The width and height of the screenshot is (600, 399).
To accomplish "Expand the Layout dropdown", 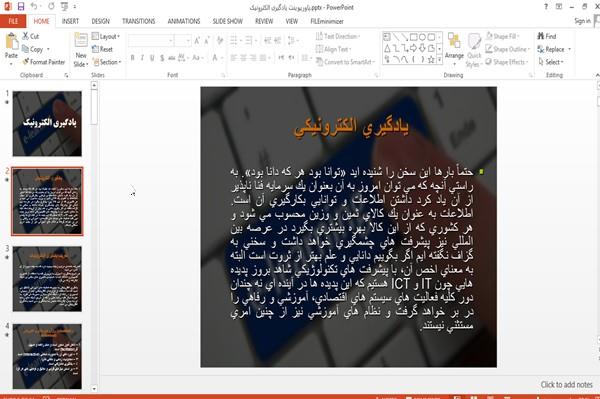I will click(x=106, y=36).
